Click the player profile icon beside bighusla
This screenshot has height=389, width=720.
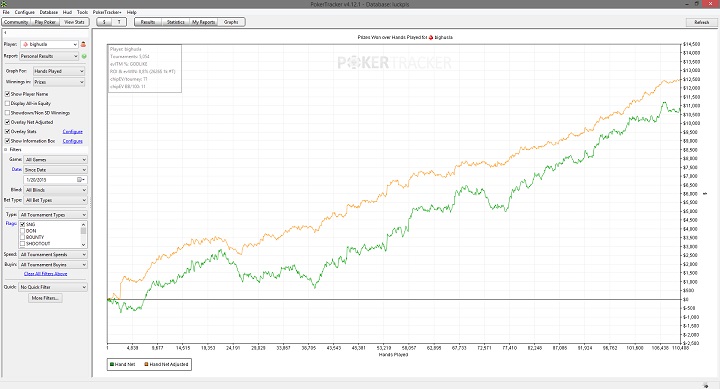click(x=83, y=44)
